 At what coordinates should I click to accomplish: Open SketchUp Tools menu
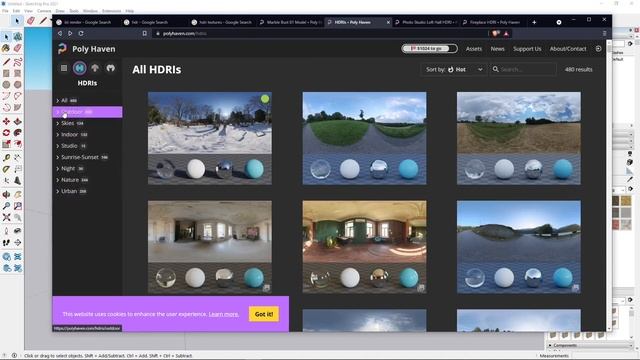74,11
